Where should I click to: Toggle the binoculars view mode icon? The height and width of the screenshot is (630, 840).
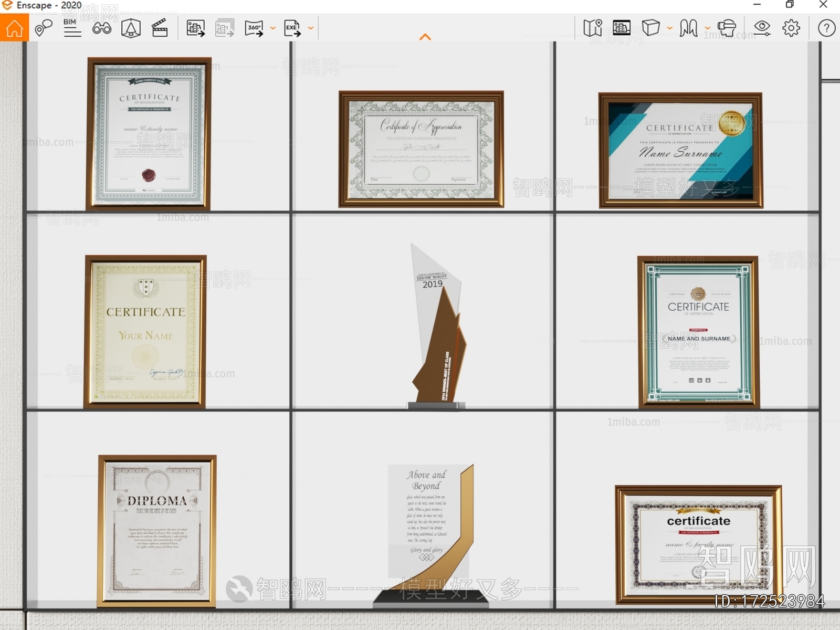coord(102,28)
